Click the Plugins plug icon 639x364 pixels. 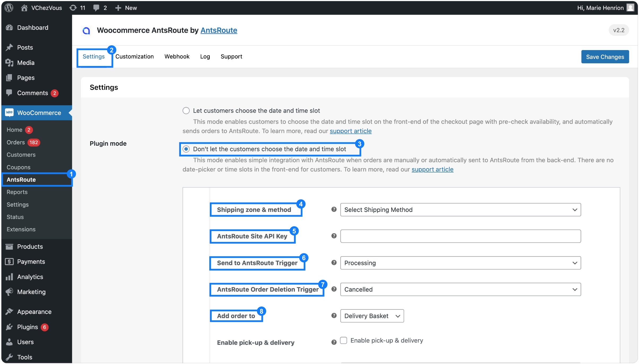(9, 327)
